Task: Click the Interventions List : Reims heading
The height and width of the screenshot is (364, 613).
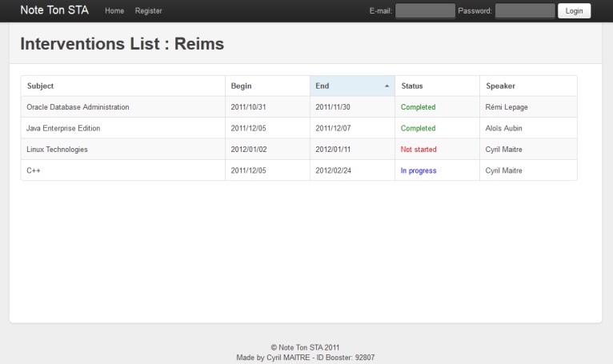Action: click(x=122, y=44)
